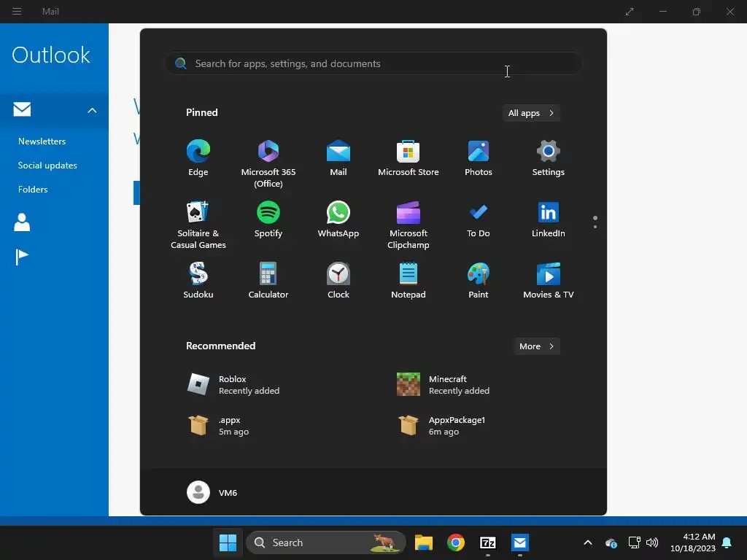Open clock showing 4:12 AM
This screenshot has height=560, width=747.
(693, 542)
